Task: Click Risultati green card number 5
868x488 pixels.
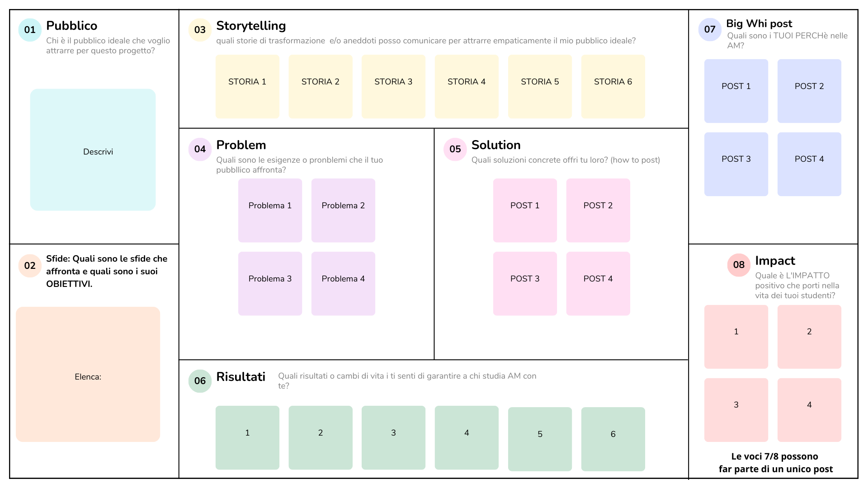Action: click(x=540, y=439)
